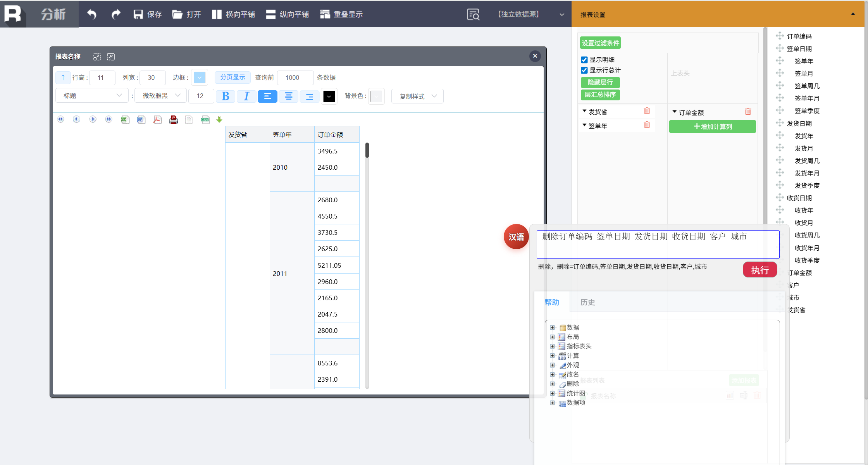Viewport: 868px width, 465px height.
Task: Export report to Excel icon
Action: [124, 120]
